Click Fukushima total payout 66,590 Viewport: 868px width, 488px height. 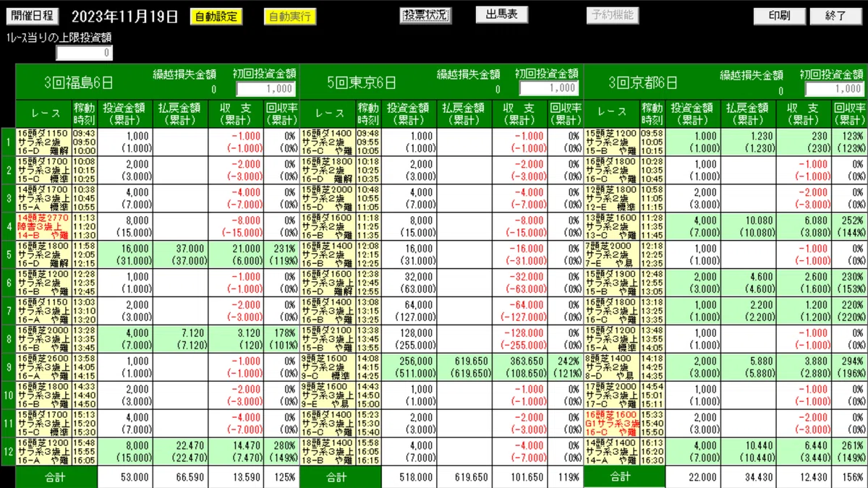pos(181,477)
